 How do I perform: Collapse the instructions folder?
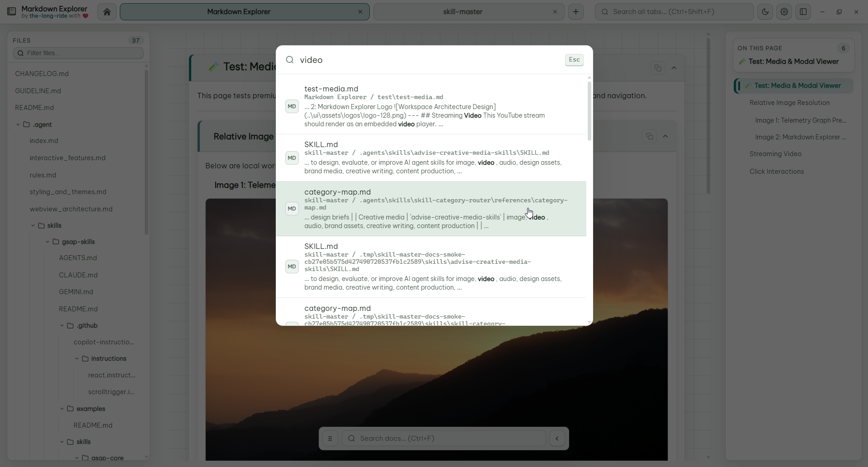pos(77,358)
